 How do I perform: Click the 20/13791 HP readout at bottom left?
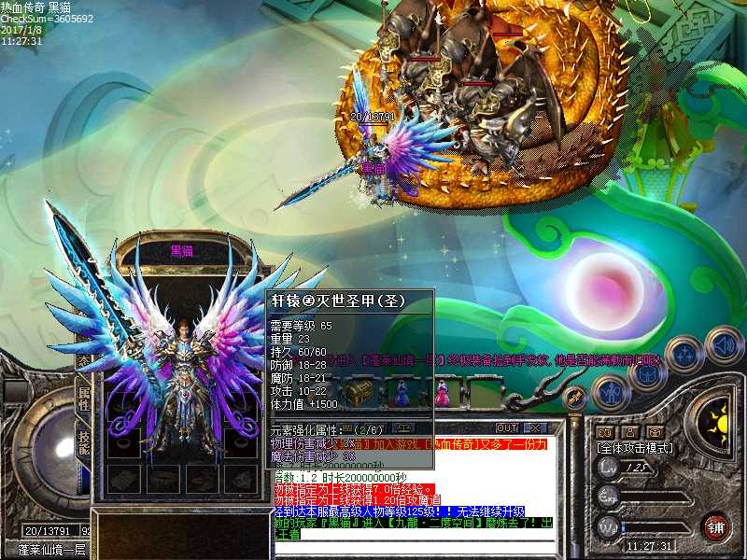pyautogui.click(x=48, y=531)
